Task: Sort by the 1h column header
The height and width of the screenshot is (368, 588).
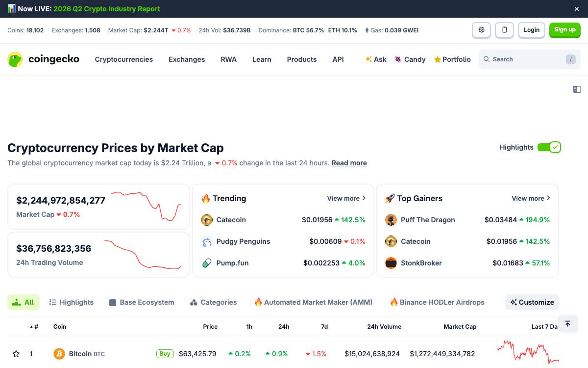Action: point(249,327)
